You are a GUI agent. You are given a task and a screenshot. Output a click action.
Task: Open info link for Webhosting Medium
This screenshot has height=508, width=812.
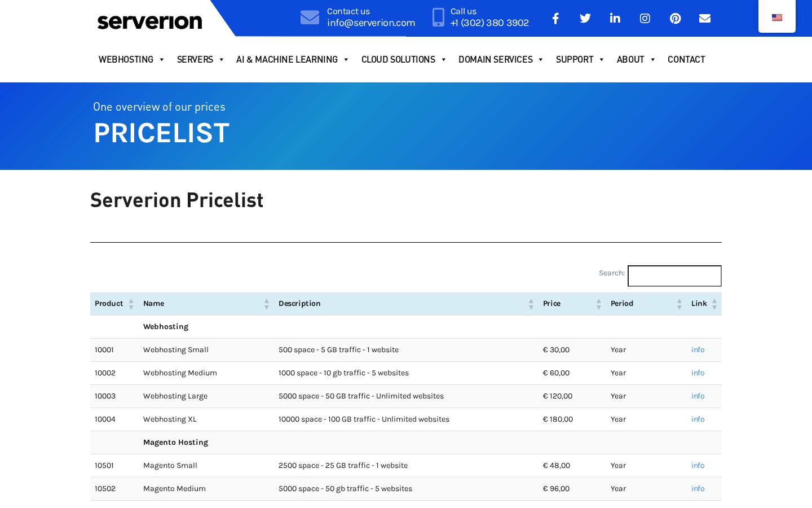(698, 373)
